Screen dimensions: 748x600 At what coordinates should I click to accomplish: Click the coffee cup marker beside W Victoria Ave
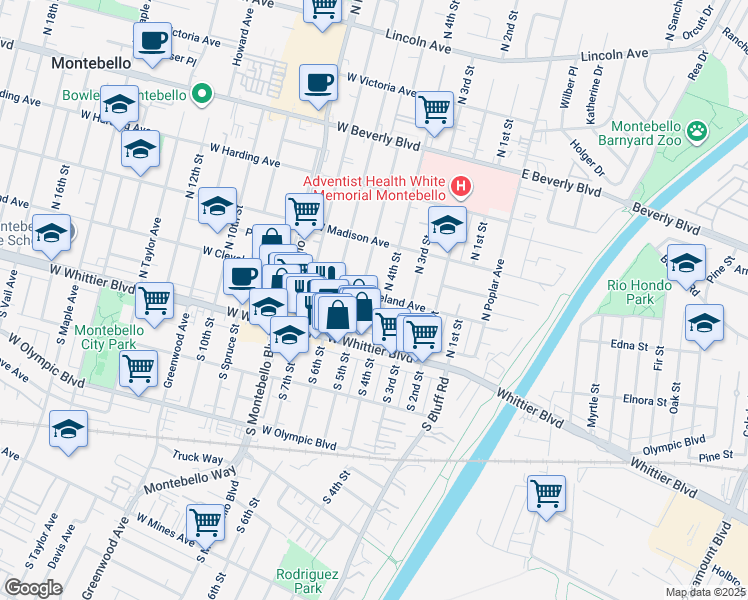point(319,84)
